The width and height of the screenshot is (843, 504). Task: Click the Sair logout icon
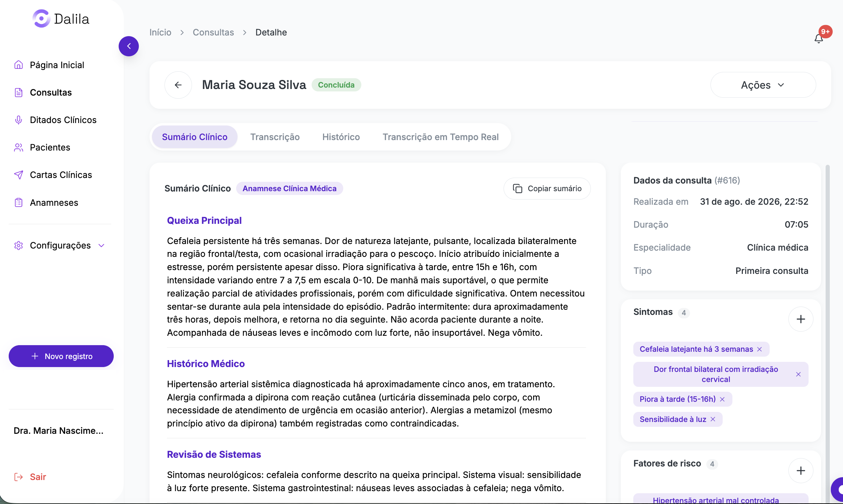tap(18, 477)
